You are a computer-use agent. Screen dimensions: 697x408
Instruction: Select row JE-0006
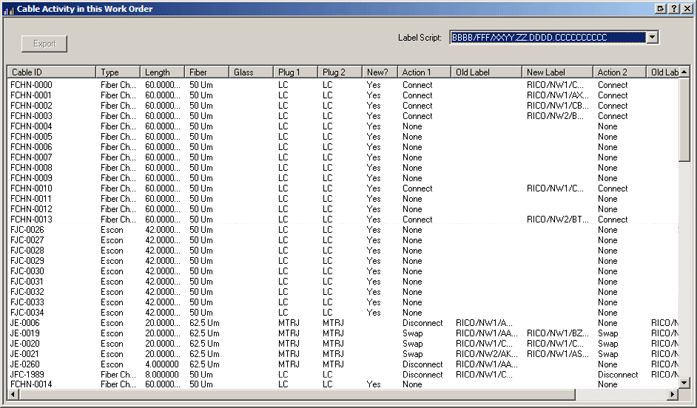(x=343, y=323)
